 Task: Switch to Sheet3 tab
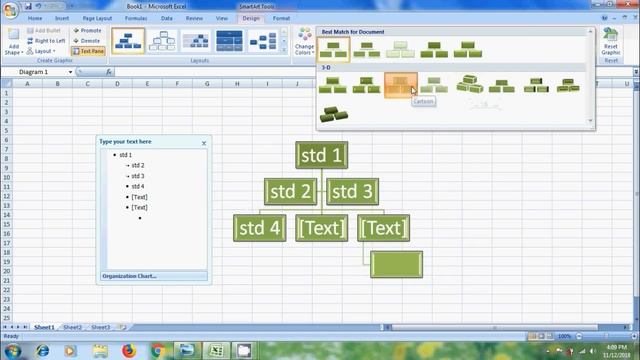pos(100,327)
